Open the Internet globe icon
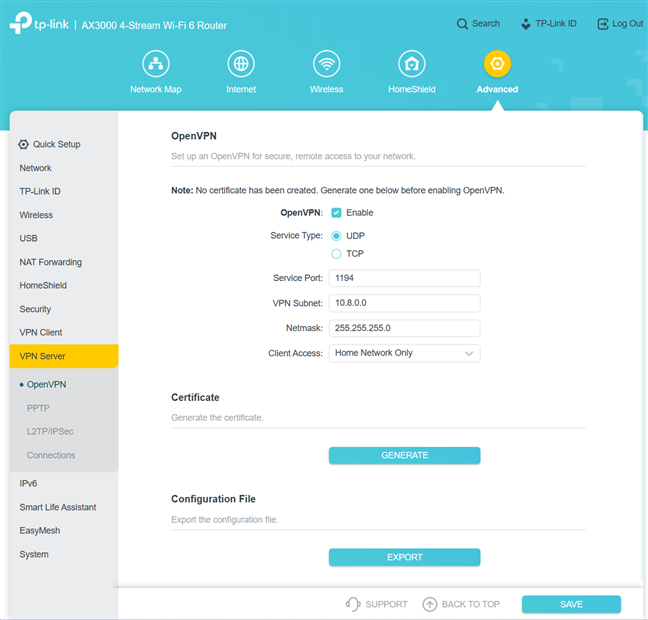 241,65
